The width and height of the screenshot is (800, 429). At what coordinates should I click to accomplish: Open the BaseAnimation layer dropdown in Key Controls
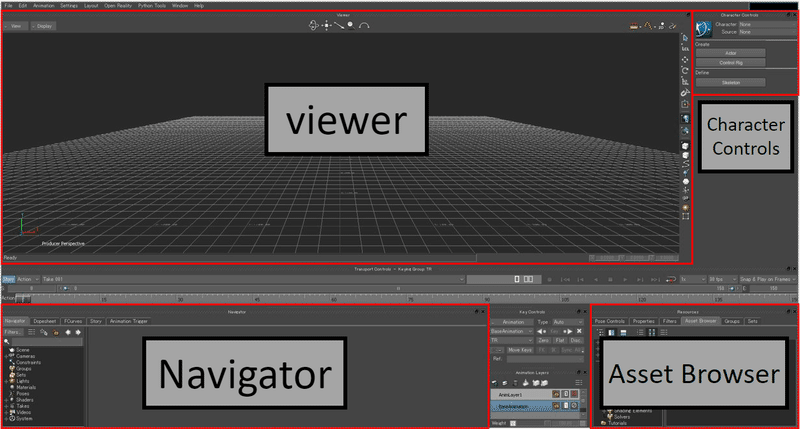click(x=512, y=332)
